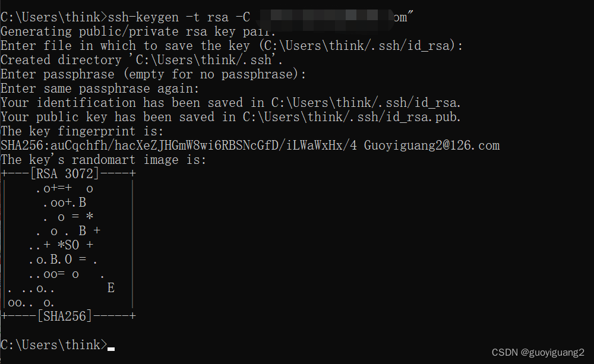Click the 'Your identification has been saved' line

230,103
